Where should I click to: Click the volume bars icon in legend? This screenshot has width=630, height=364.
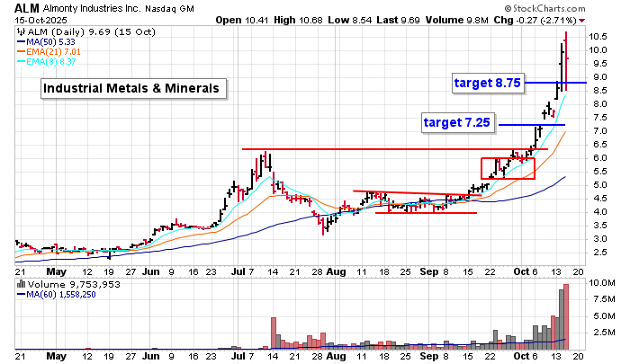coord(21,282)
